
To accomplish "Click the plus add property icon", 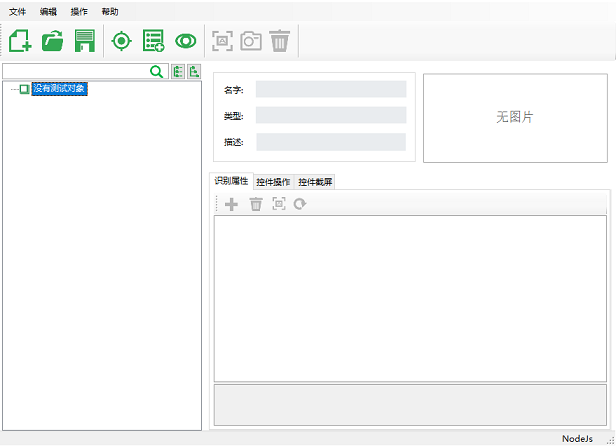I will point(231,204).
